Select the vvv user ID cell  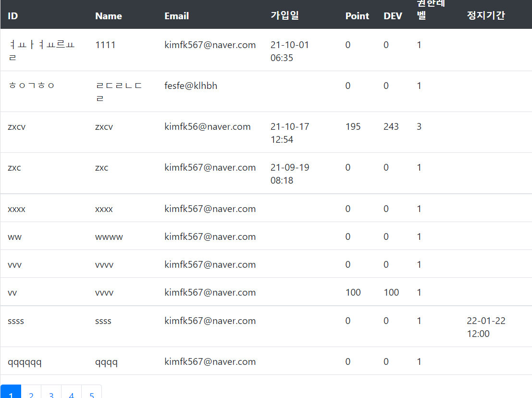tap(14, 265)
